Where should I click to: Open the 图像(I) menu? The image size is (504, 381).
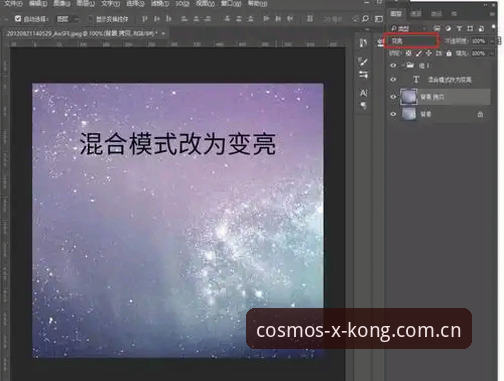click(x=62, y=4)
